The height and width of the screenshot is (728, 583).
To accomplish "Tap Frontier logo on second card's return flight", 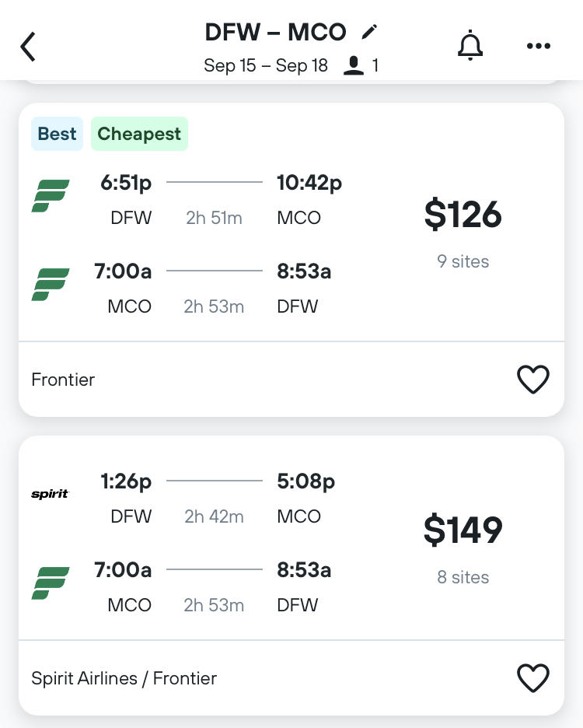I will click(x=51, y=583).
